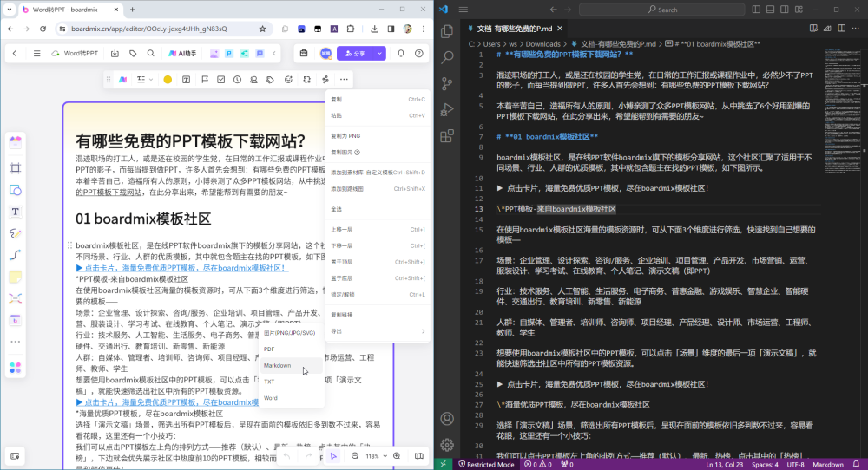This screenshot has width=868, height=470.
Task: Click the AI助手 assistant button
Action: point(184,53)
